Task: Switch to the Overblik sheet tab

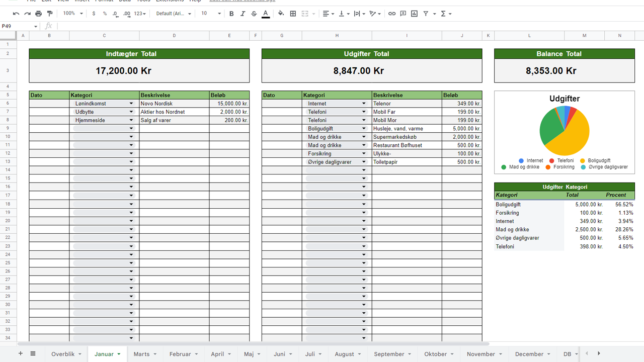Action: [x=63, y=354]
